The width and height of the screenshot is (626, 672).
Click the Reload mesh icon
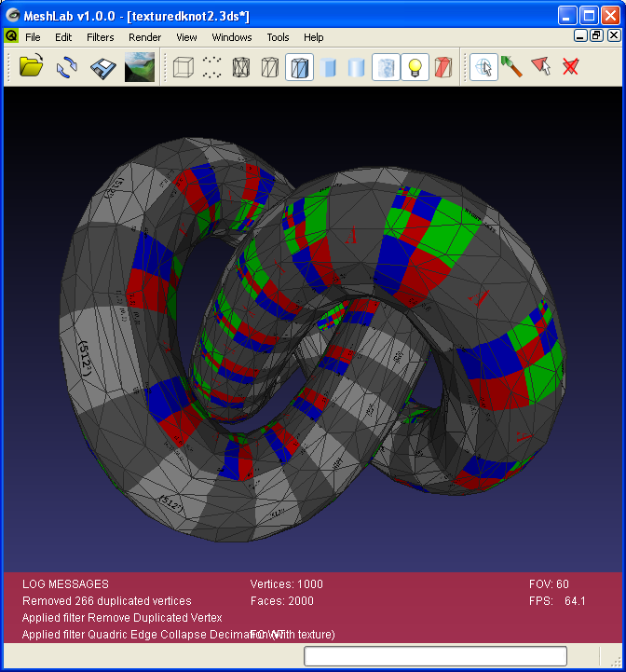coord(66,67)
